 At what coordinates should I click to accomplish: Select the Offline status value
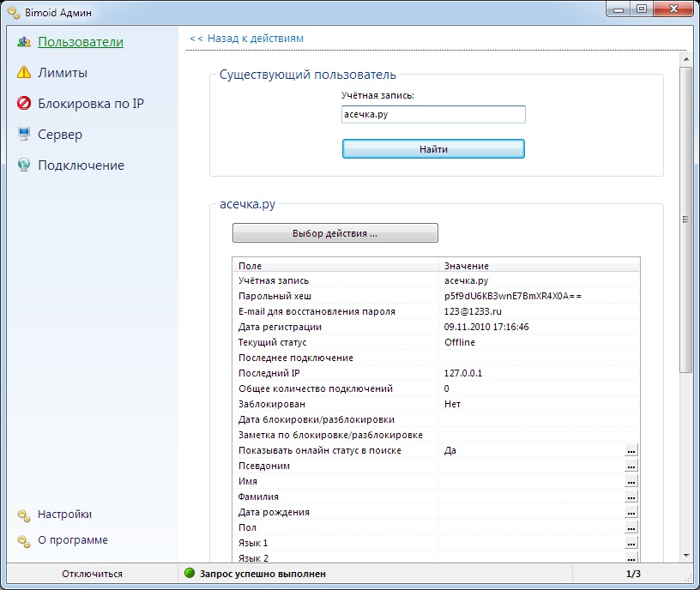click(460, 342)
